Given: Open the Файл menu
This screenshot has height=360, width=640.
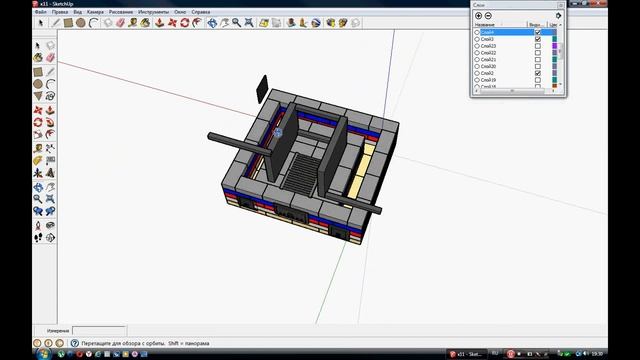Looking at the screenshot, I should (41, 12).
